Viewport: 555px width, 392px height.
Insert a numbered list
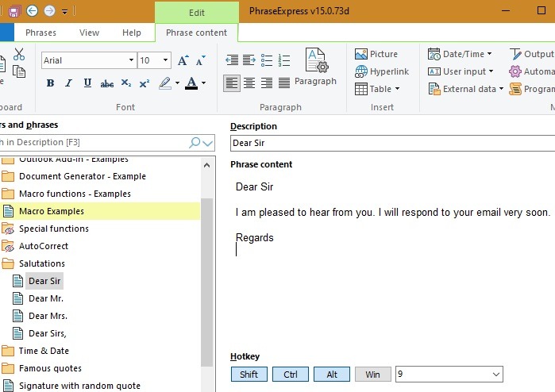[284, 60]
